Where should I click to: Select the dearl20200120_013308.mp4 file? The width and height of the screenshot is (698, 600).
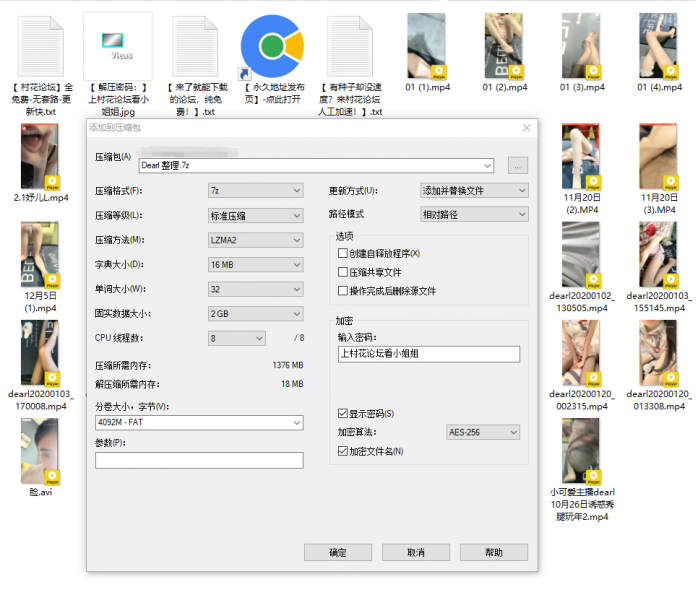pyautogui.click(x=659, y=353)
